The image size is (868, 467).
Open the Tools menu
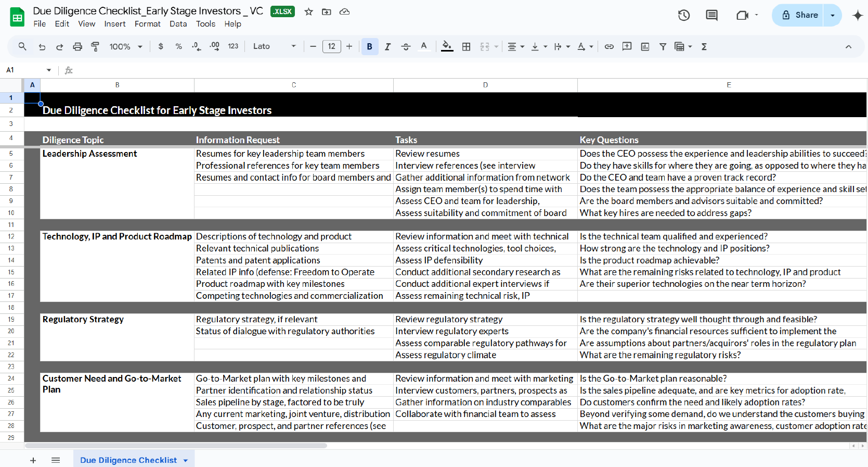[x=205, y=24]
